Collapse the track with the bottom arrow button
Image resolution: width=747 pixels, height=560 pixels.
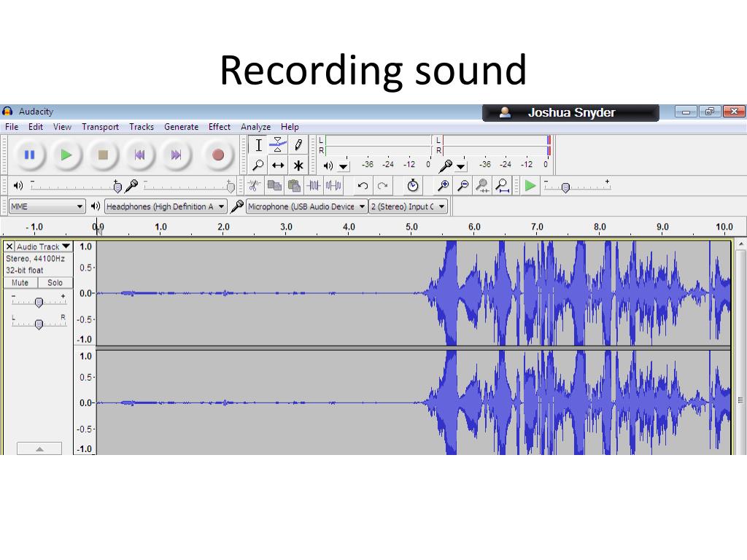pos(39,448)
